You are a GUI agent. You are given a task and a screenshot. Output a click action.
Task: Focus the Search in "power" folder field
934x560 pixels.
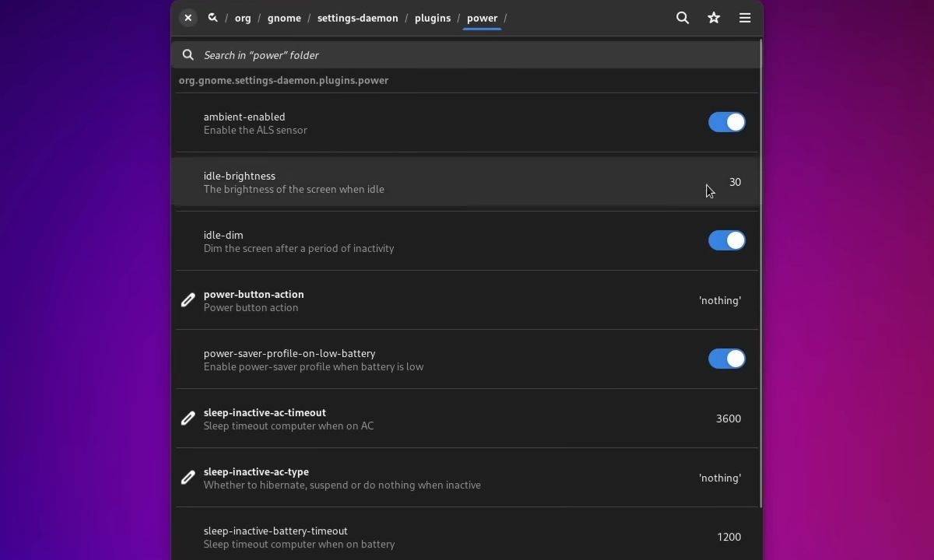pyautogui.click(x=467, y=55)
